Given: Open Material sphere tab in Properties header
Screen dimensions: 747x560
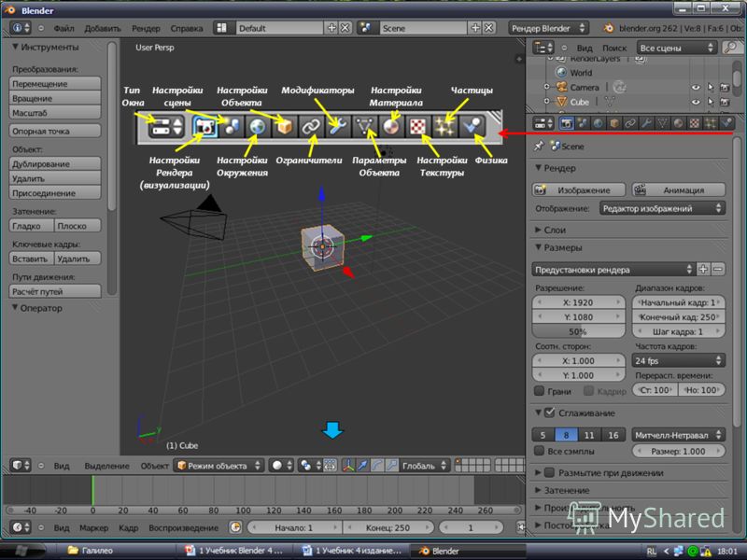Looking at the screenshot, I should coord(679,123).
